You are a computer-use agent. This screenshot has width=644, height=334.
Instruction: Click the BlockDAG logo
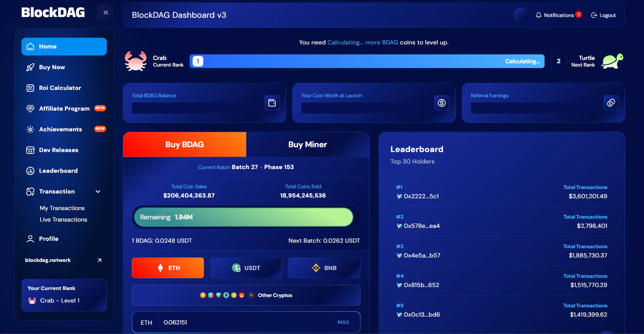(x=53, y=13)
